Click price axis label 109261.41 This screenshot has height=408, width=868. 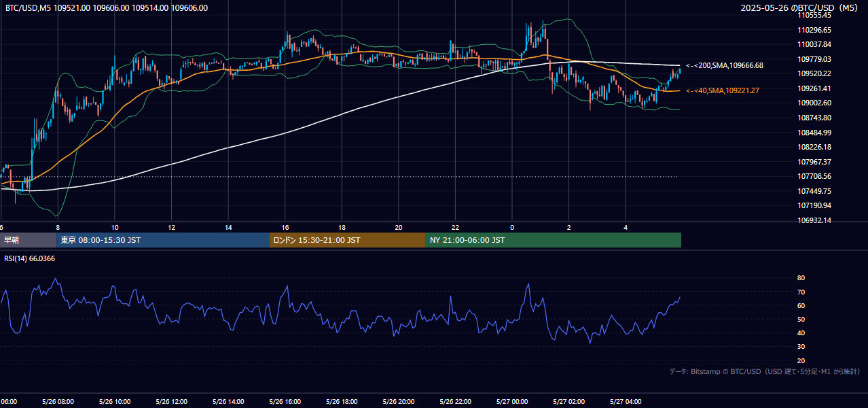point(814,88)
